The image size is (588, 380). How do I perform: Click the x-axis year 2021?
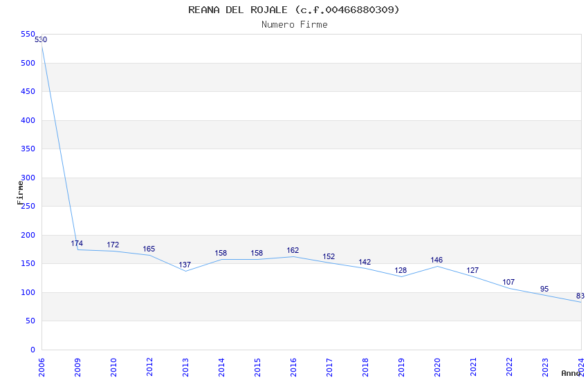coord(474,368)
